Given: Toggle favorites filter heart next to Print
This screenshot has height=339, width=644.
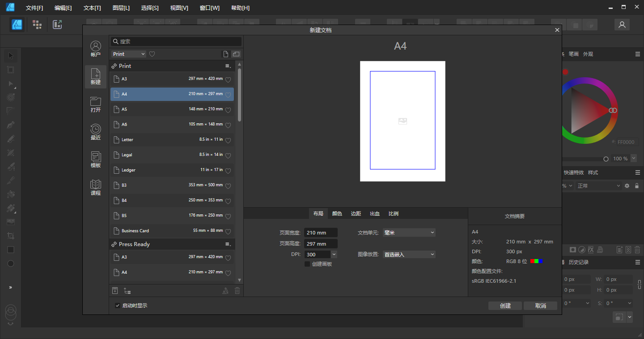Looking at the screenshot, I should point(152,54).
